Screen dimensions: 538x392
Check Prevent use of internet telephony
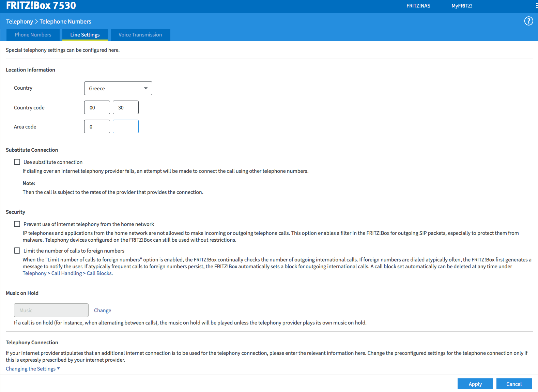17,224
